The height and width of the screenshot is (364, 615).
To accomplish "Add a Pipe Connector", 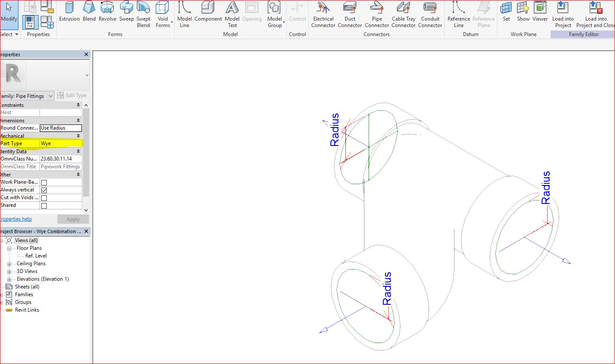I will [x=376, y=14].
